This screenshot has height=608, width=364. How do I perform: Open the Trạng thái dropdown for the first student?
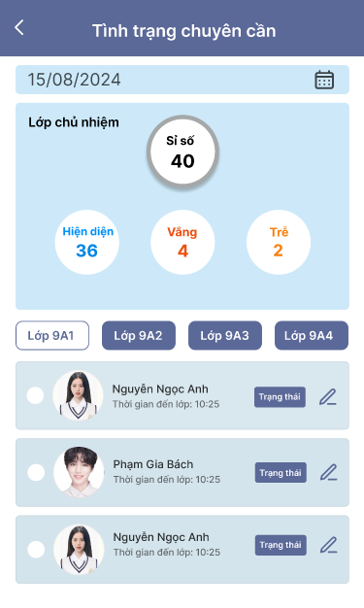click(x=280, y=397)
